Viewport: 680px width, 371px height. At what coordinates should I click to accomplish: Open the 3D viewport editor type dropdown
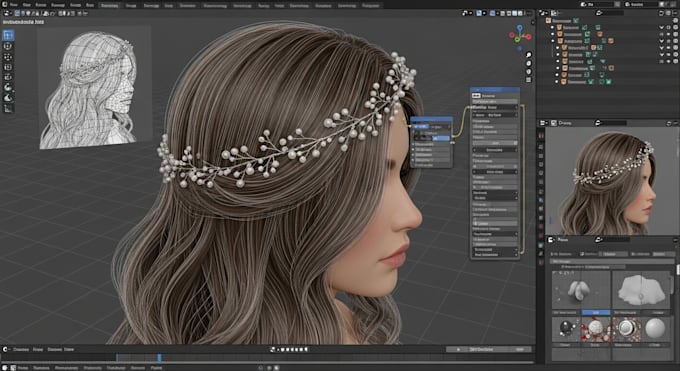coord(8,13)
